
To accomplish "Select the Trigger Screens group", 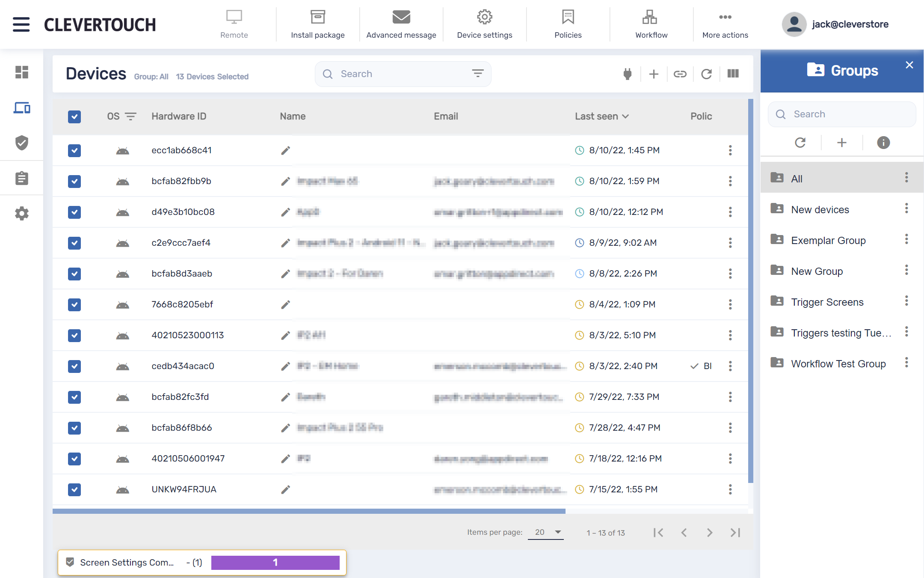I will pos(842,301).
